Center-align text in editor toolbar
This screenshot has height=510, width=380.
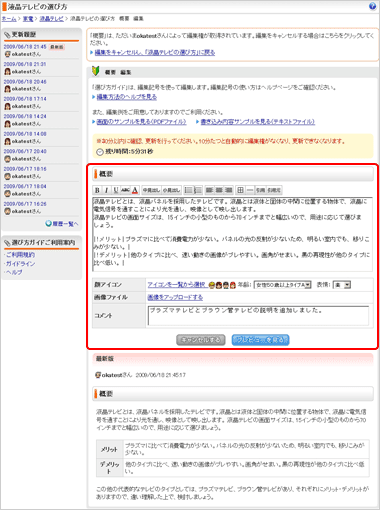click(x=219, y=190)
